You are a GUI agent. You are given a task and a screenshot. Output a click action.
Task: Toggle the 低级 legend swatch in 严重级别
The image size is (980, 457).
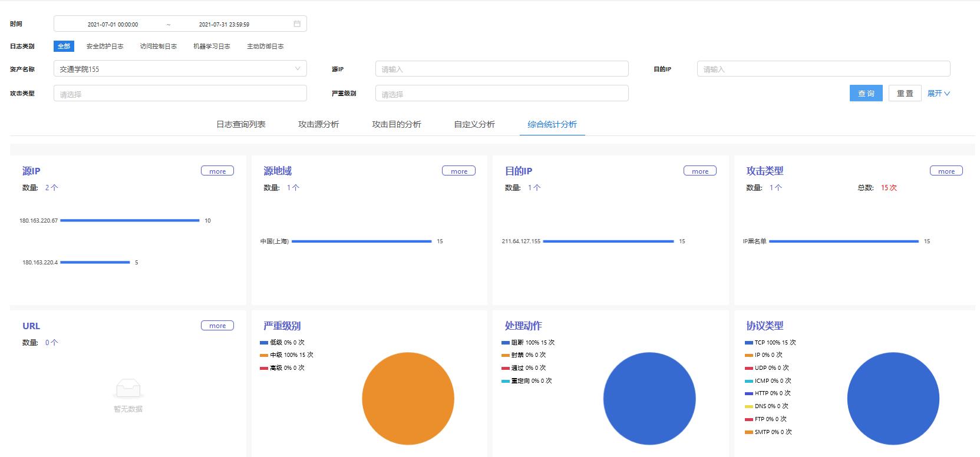point(264,342)
